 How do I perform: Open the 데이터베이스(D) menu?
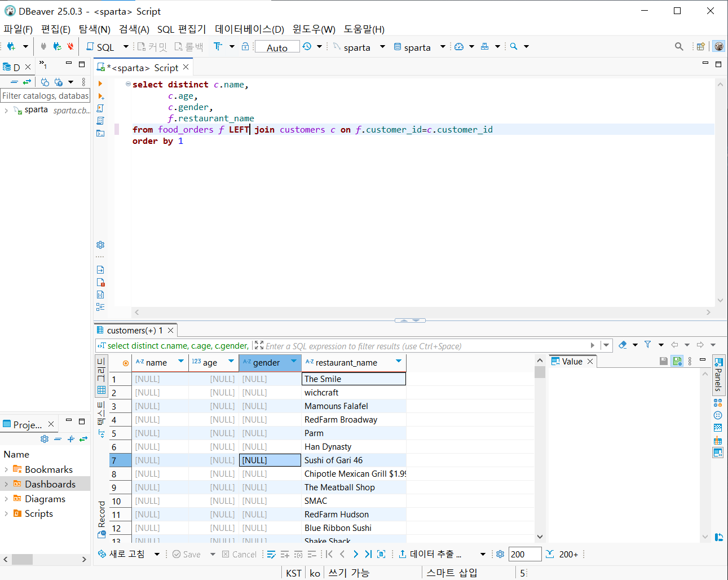[249, 29]
